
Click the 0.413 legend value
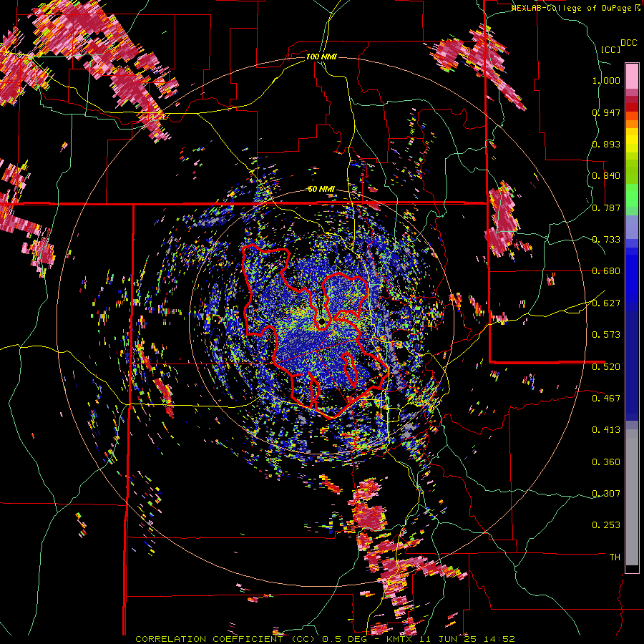click(x=606, y=430)
